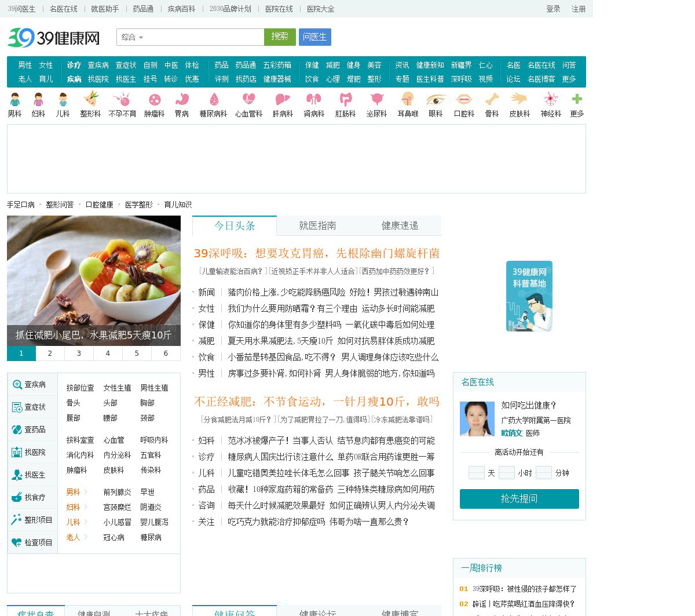Open the 妇科 department icon
Image resolution: width=695 pixels, height=616 pixels.
38,99
